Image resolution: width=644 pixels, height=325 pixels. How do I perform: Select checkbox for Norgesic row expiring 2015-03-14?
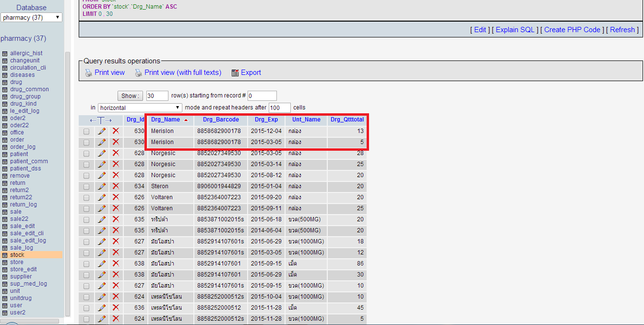pyautogui.click(x=86, y=164)
